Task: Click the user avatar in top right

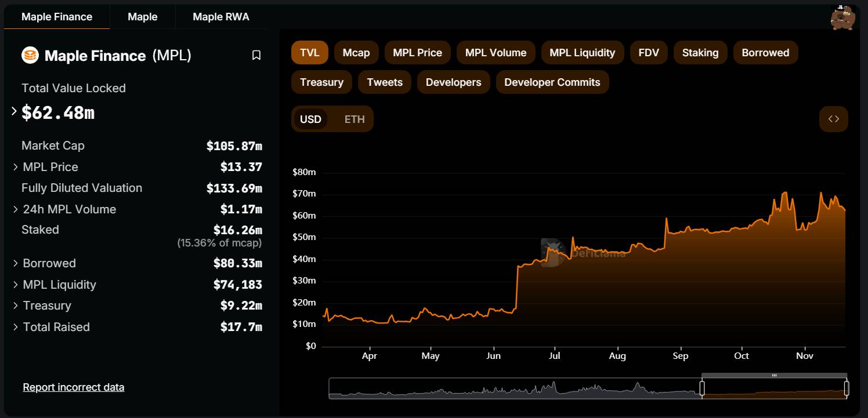Action: (x=842, y=17)
